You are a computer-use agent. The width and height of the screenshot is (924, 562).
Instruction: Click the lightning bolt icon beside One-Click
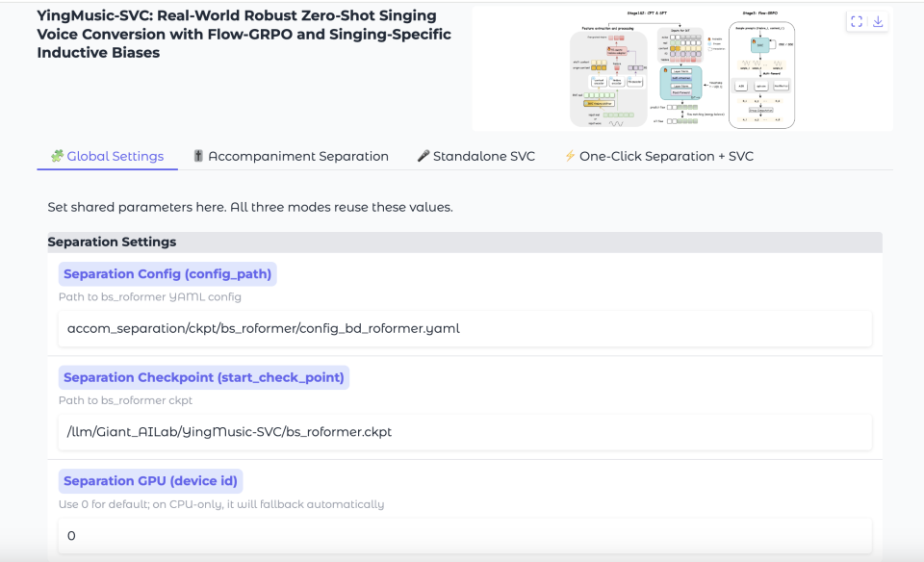pyautogui.click(x=570, y=156)
